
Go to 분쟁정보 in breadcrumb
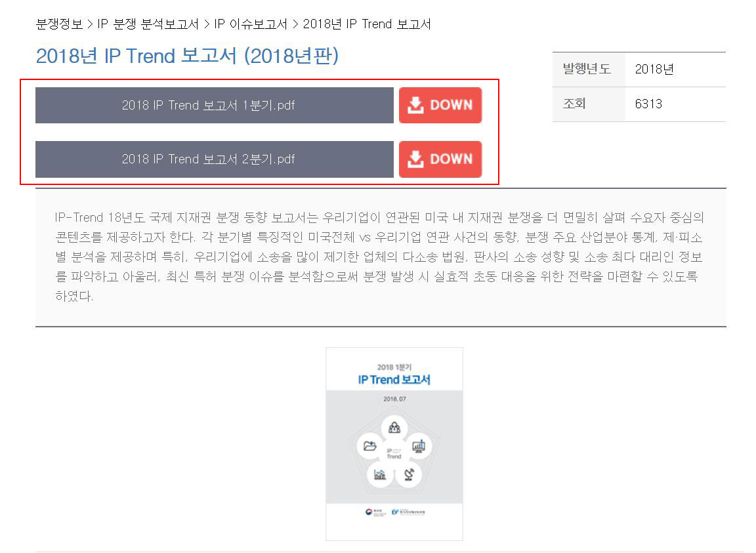point(59,24)
